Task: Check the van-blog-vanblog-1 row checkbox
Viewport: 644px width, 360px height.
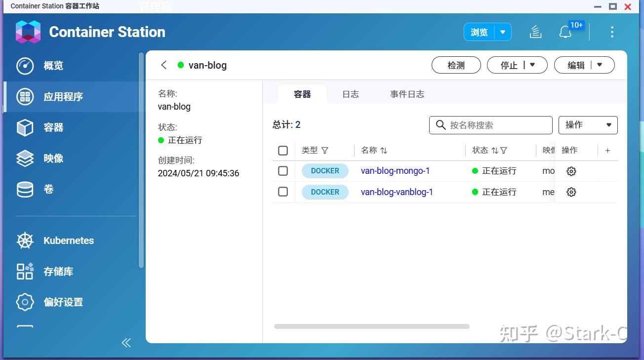Action: [x=283, y=192]
